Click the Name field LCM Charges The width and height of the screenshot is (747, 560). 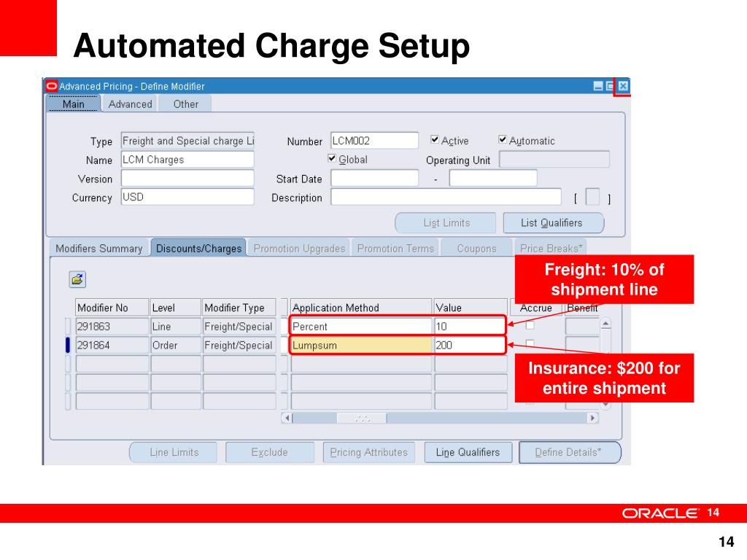pyautogui.click(x=187, y=160)
